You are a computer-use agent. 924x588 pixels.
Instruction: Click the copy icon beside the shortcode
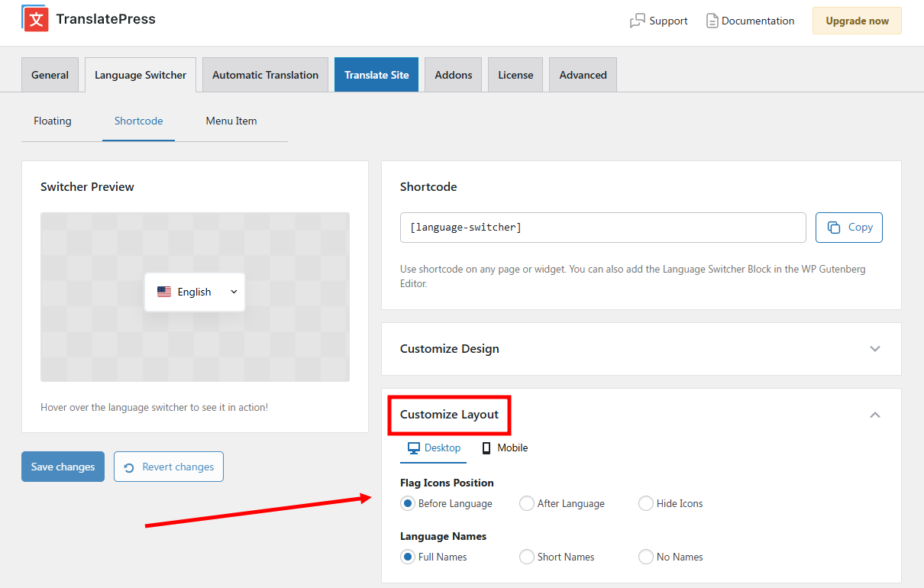pyautogui.click(x=834, y=228)
